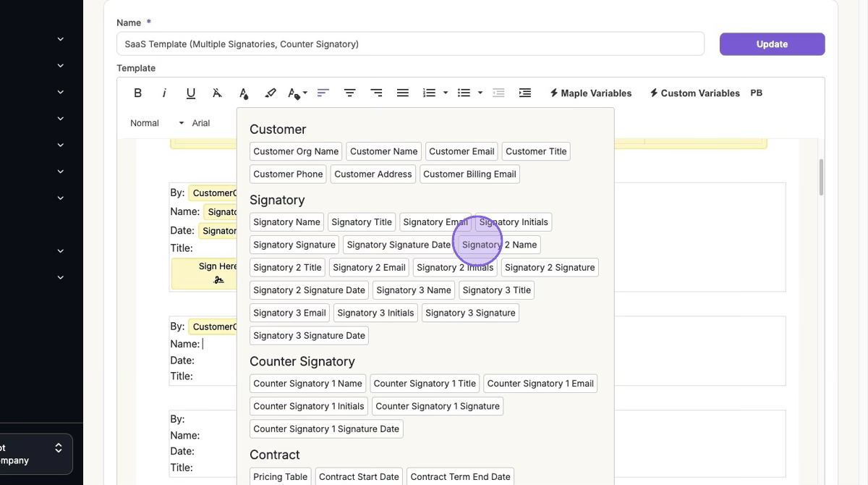The width and height of the screenshot is (868, 485).
Task: Justify the paragraph text
Action: [x=403, y=93]
